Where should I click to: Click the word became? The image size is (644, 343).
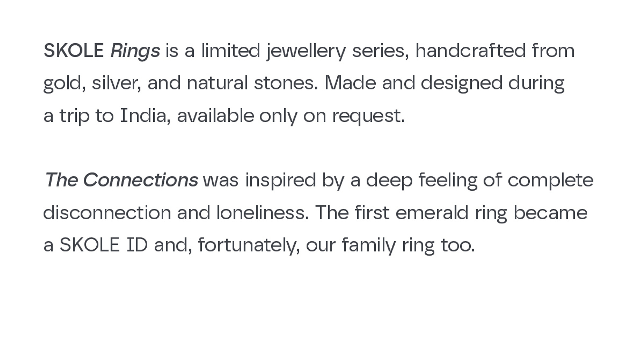[551, 213]
